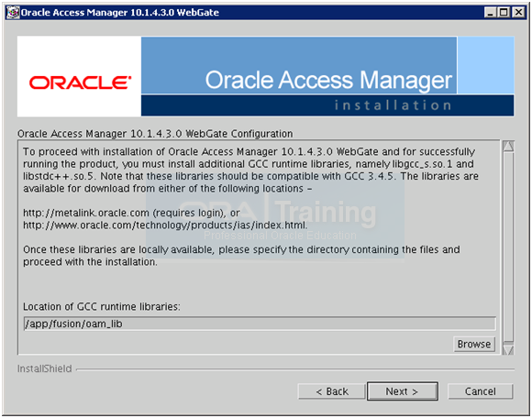The width and height of the screenshot is (532, 418).
Task: Click the InstallShield label
Action: click(44, 368)
